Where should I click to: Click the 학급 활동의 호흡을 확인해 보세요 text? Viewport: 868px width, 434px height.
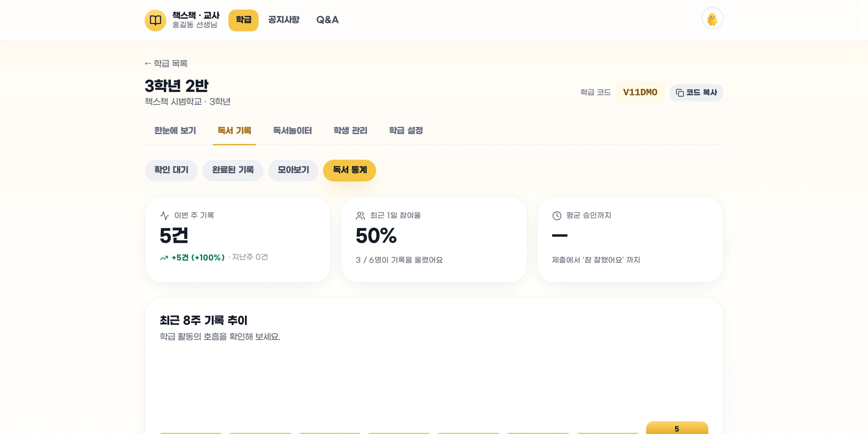220,337
